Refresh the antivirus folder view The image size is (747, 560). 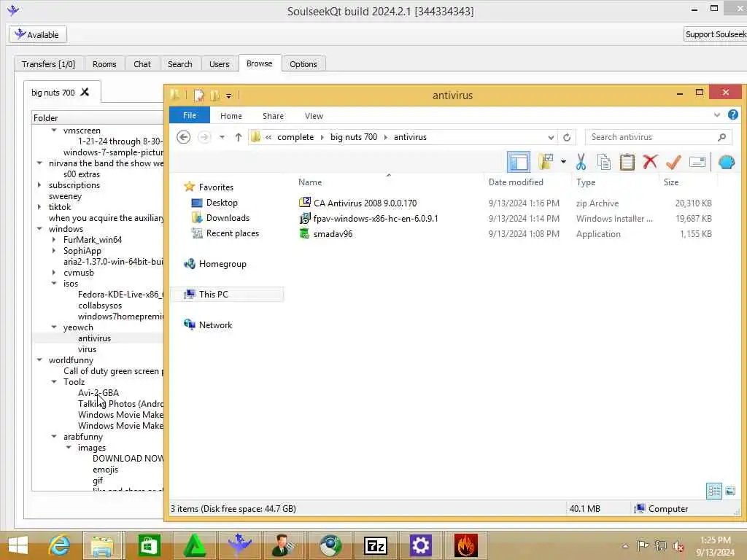click(x=567, y=137)
